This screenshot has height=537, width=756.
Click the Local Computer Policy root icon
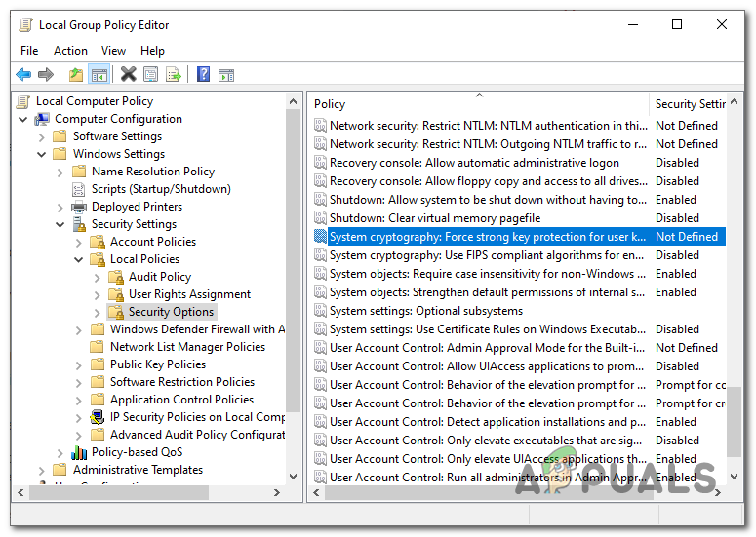(23, 101)
